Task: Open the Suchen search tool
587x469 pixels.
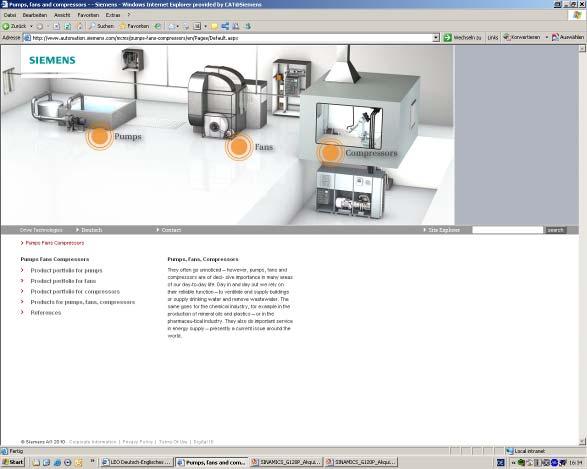Action: (101, 26)
